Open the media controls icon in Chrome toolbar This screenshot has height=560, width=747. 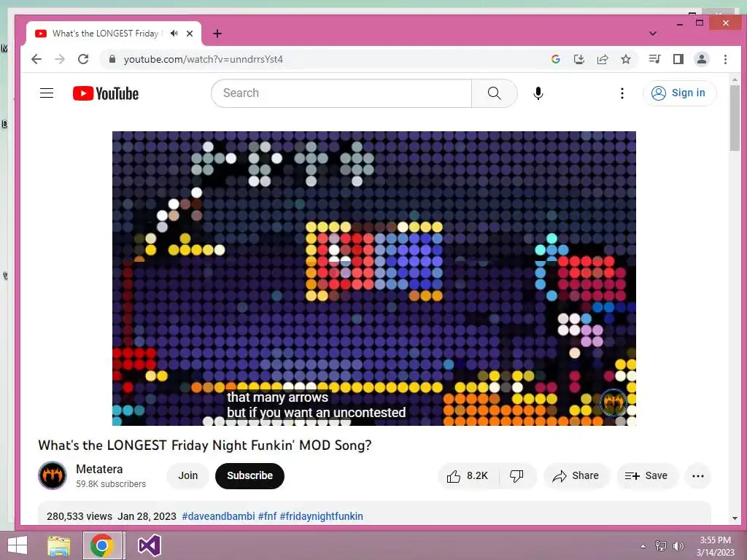654,59
